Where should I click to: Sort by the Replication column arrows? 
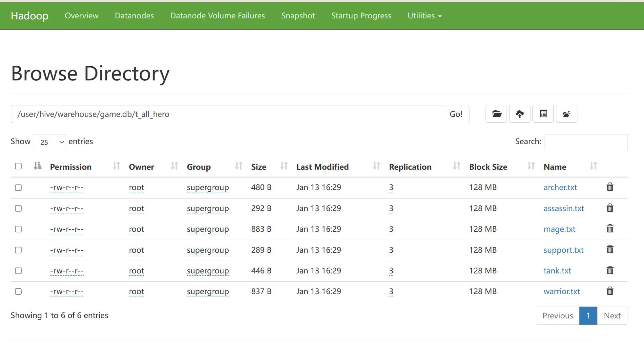[x=457, y=166]
